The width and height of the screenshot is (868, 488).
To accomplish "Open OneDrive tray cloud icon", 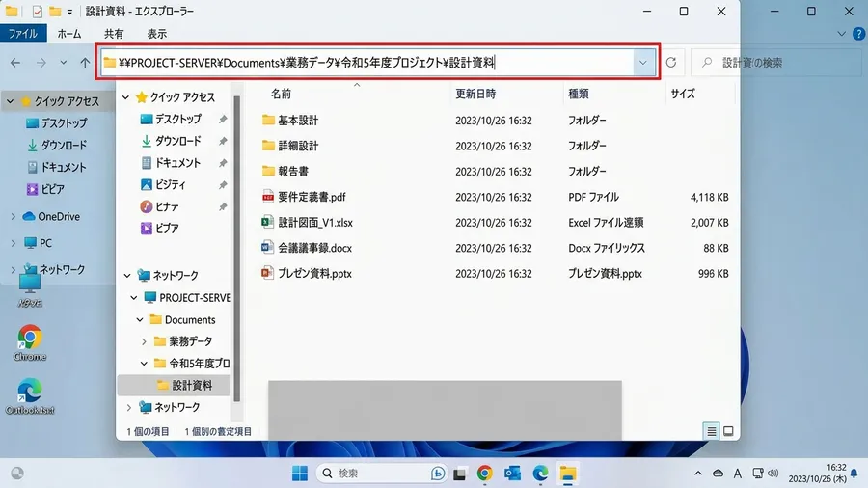I will [718, 474].
